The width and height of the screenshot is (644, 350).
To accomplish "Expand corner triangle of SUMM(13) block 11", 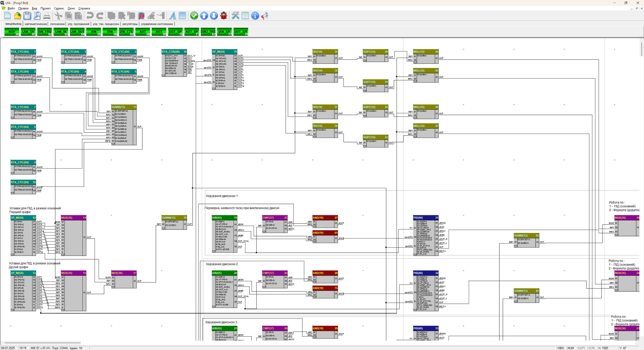I will pyautogui.click(x=113, y=144).
